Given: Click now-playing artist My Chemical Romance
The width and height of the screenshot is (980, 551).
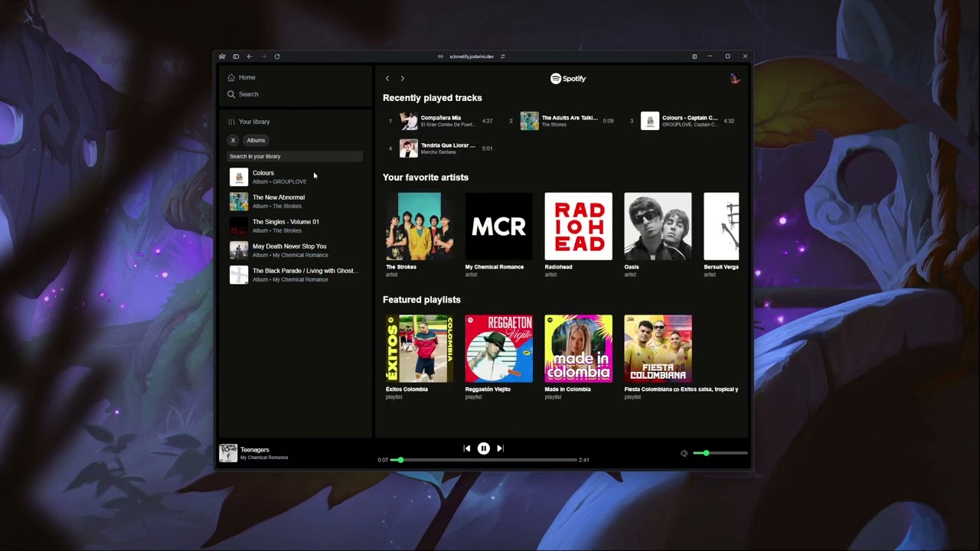Looking at the screenshot, I should tap(264, 458).
